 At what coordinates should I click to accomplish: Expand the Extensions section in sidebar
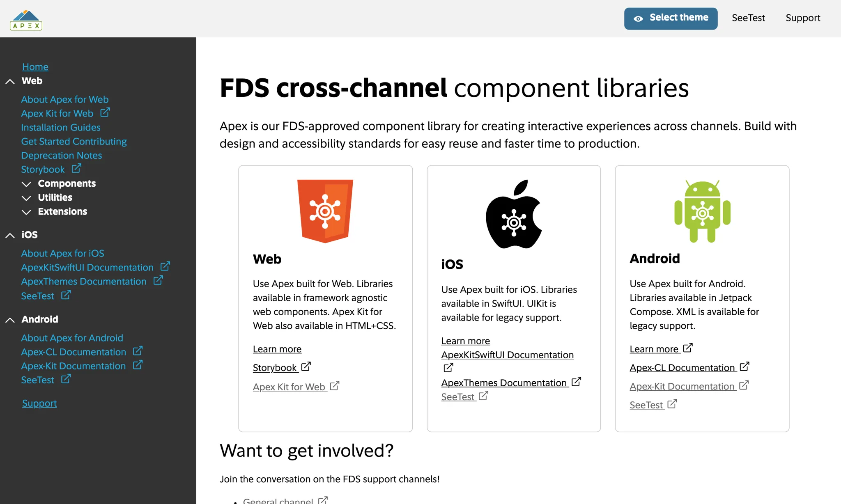pyautogui.click(x=26, y=212)
